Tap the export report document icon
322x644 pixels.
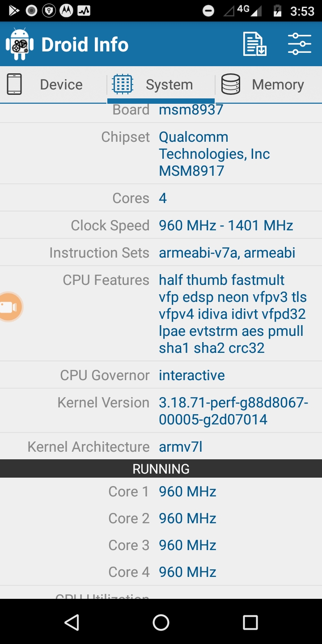click(x=254, y=44)
